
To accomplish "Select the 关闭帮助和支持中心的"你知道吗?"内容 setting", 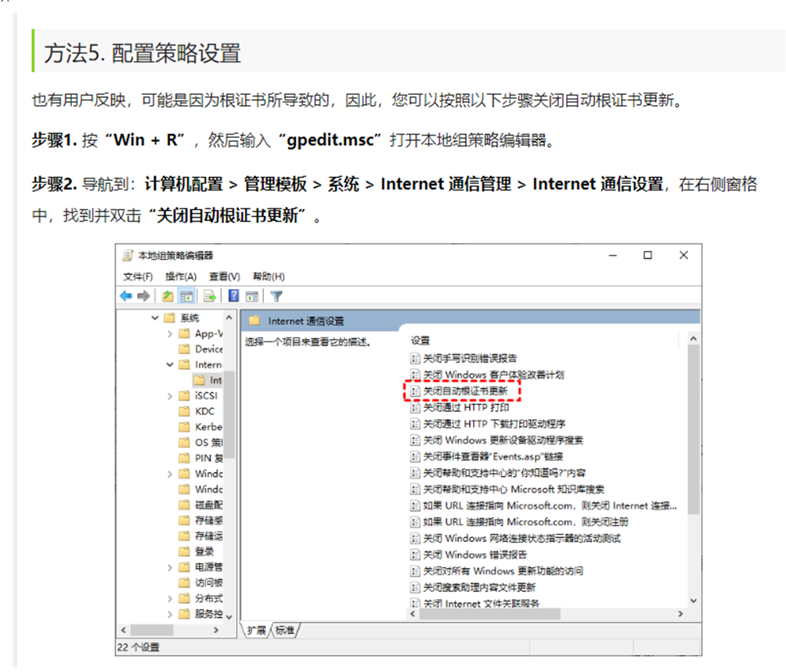I will point(504,473).
